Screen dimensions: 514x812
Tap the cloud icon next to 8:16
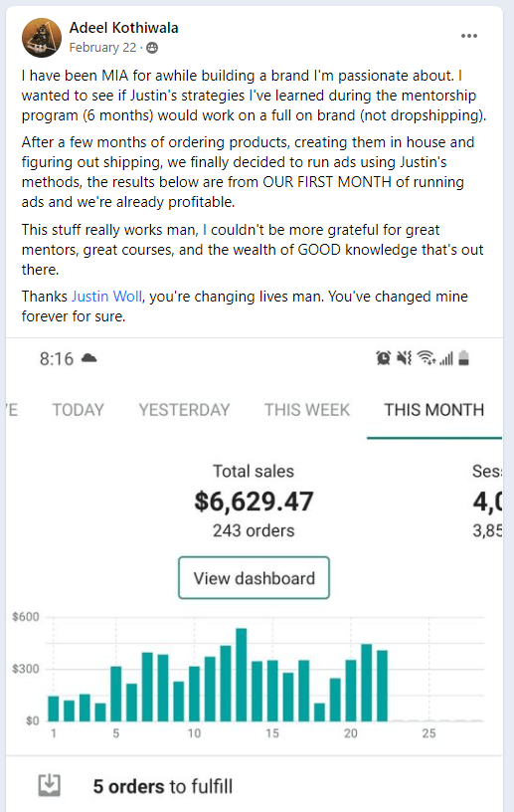(89, 358)
